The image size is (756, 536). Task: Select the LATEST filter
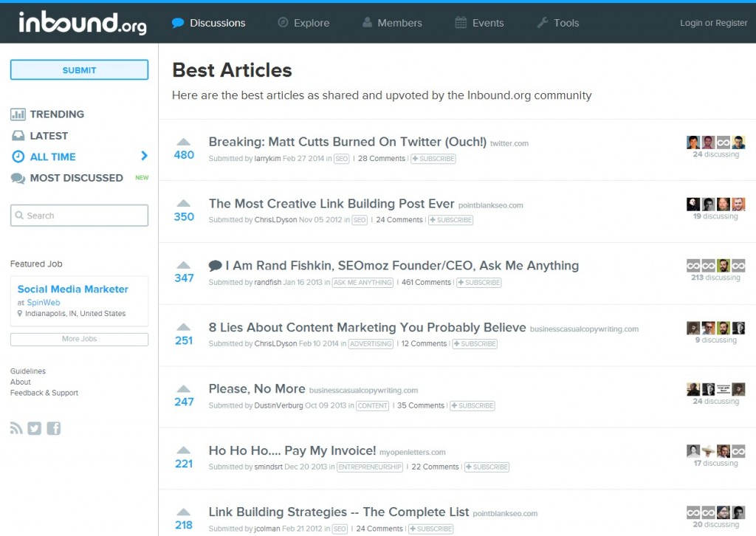(x=49, y=136)
